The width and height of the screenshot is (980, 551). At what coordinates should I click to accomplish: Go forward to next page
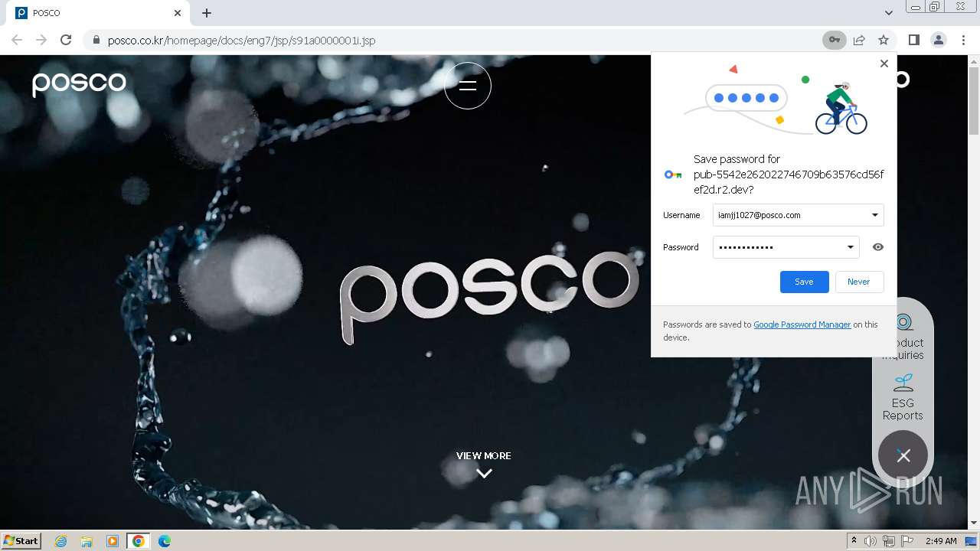[41, 40]
